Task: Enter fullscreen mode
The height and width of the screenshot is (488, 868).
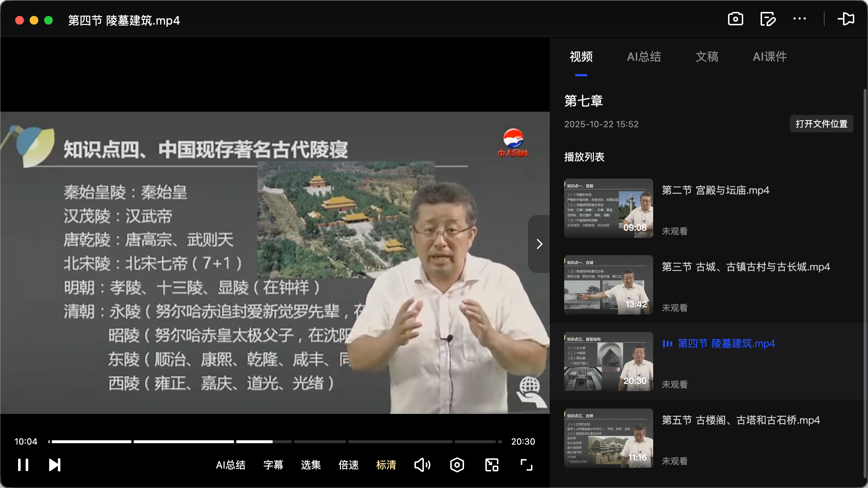Action: pos(526,465)
